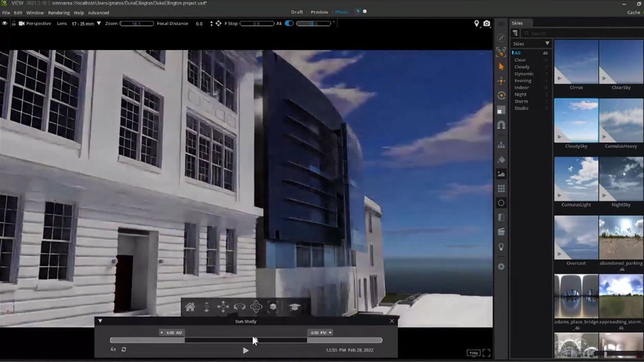Collapse the Sun Study panel with its triangle
Image resolution: width=644 pixels, height=362 pixels.
(x=100, y=321)
